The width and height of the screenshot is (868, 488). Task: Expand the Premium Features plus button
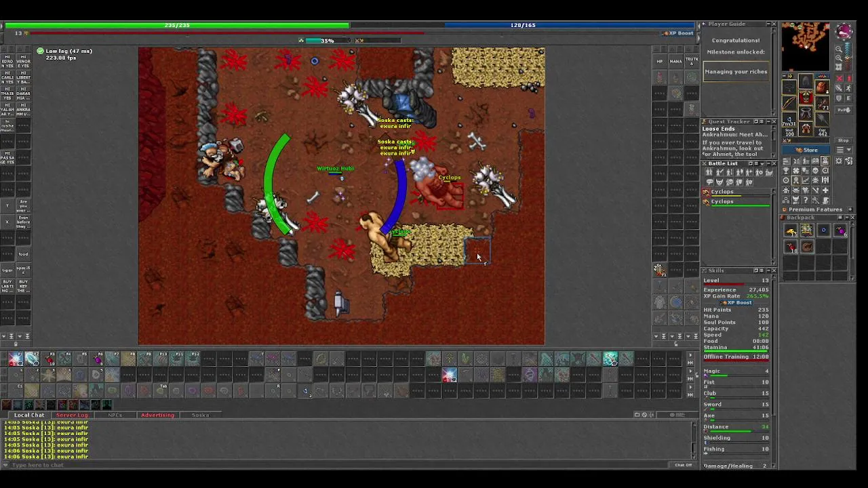click(850, 209)
